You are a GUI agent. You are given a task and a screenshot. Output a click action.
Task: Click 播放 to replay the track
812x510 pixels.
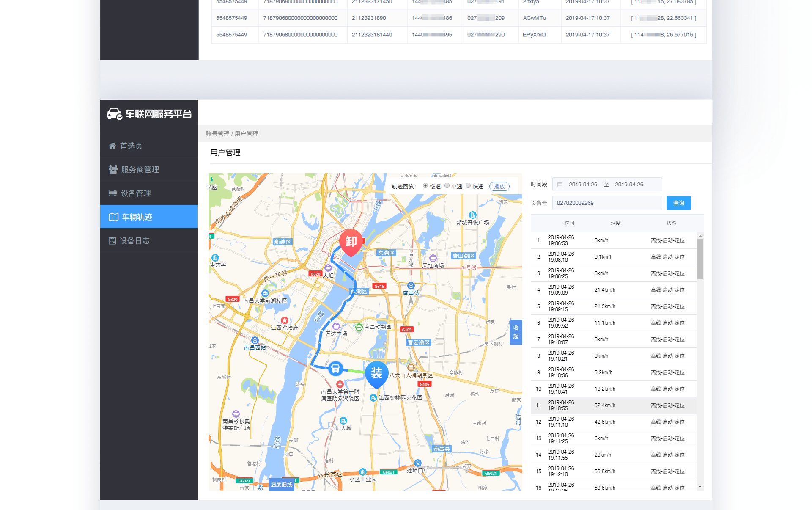pyautogui.click(x=499, y=186)
